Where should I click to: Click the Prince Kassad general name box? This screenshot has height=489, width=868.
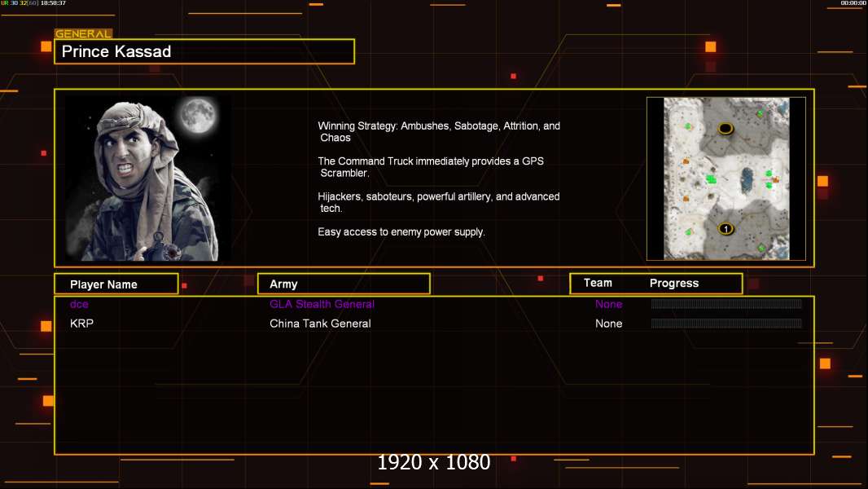pyautogui.click(x=204, y=51)
